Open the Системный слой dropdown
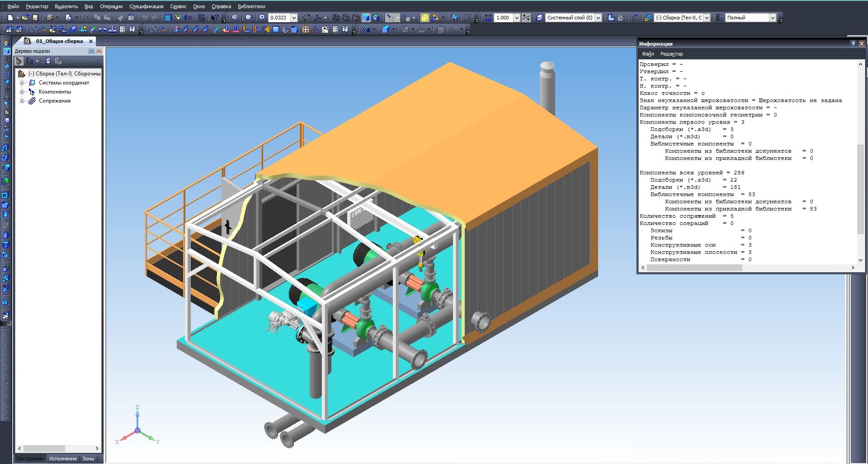The width and height of the screenshot is (868, 464). (x=598, y=18)
